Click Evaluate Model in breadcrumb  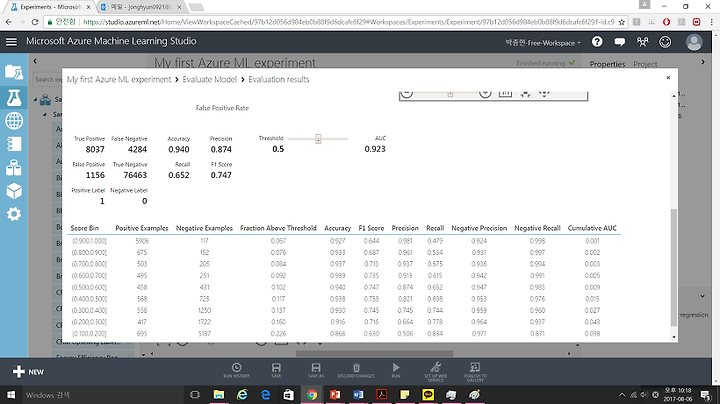(x=209, y=79)
